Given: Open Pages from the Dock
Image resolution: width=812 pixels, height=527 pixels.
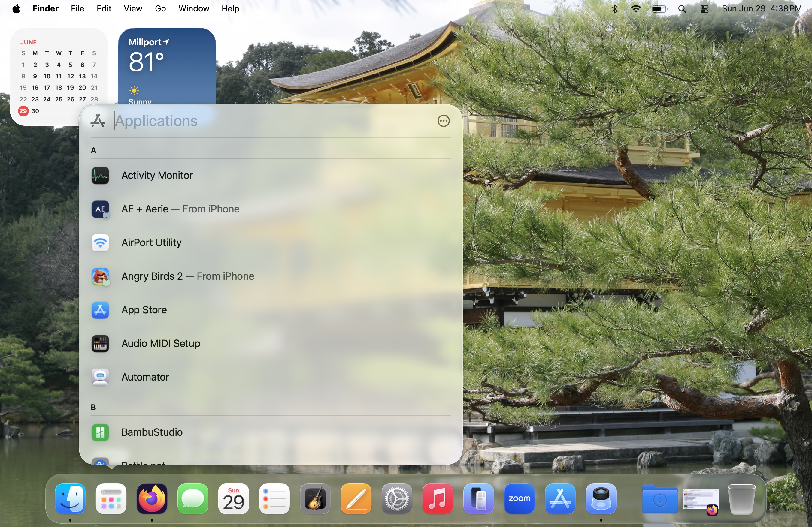Looking at the screenshot, I should pos(356,499).
